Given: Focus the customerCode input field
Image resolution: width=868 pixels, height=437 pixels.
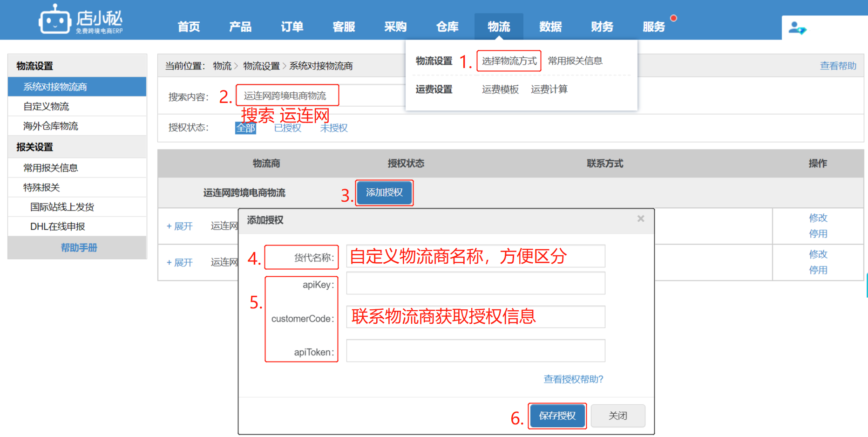Looking at the screenshot, I should point(475,317).
